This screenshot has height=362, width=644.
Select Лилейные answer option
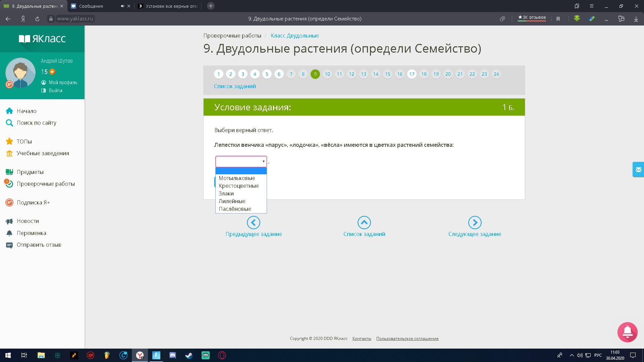pyautogui.click(x=232, y=201)
